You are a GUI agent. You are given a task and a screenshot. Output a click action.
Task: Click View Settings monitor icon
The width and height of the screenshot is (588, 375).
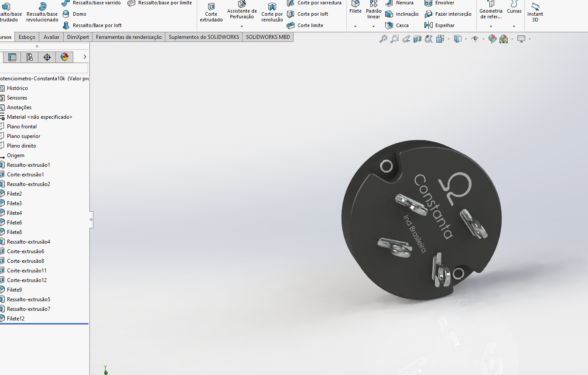[x=521, y=39]
